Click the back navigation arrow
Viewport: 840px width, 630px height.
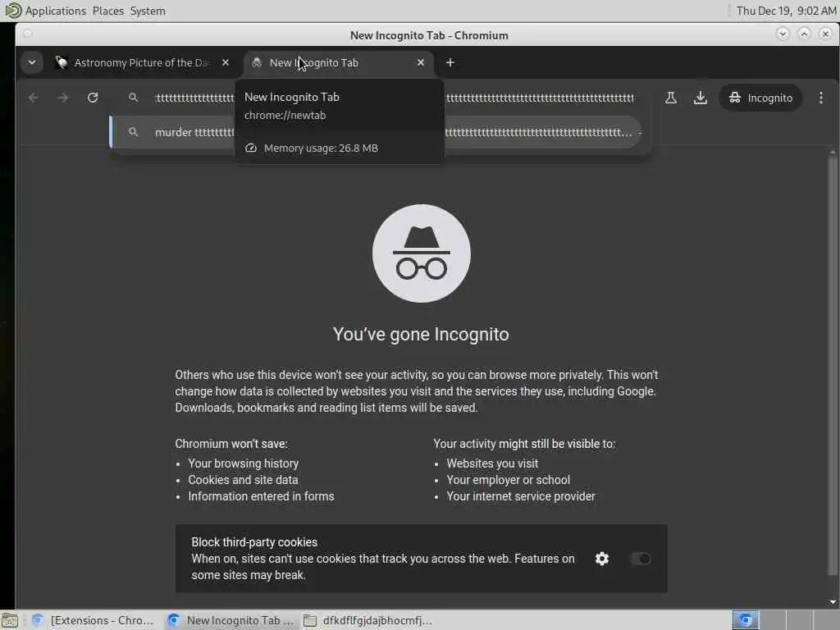[33, 98]
